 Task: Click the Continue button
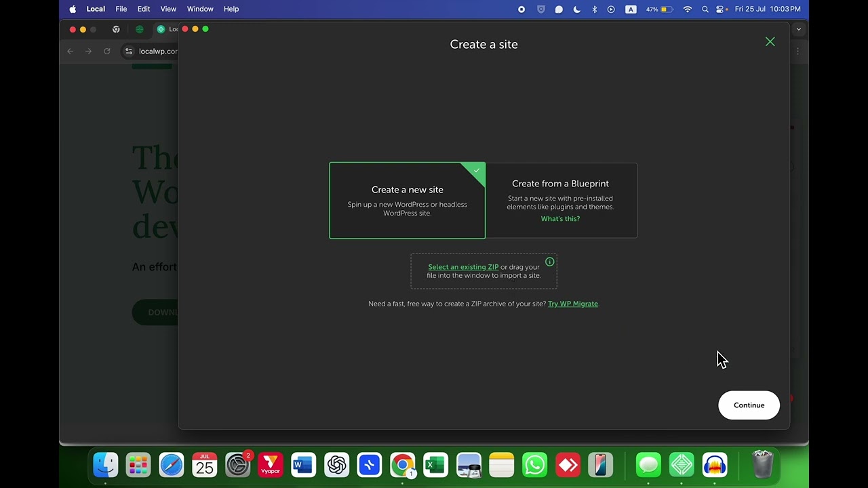point(749,405)
